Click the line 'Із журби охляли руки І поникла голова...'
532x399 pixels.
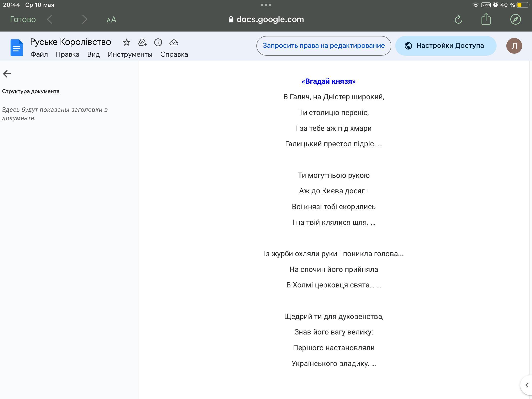click(x=334, y=254)
